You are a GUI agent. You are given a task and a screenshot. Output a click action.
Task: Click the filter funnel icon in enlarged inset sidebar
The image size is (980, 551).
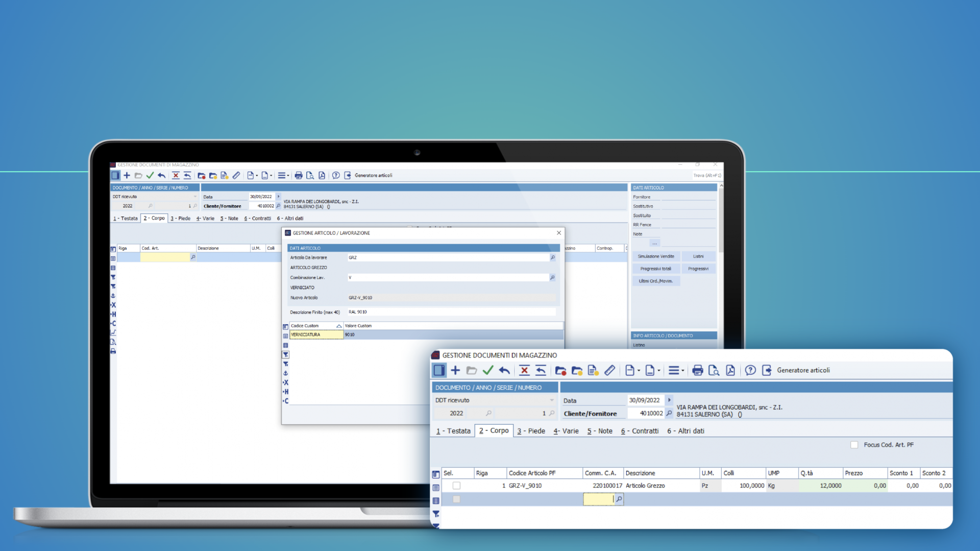click(436, 514)
